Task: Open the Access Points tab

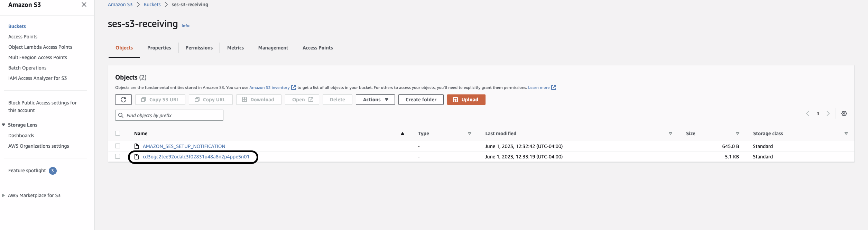Action: (318, 48)
